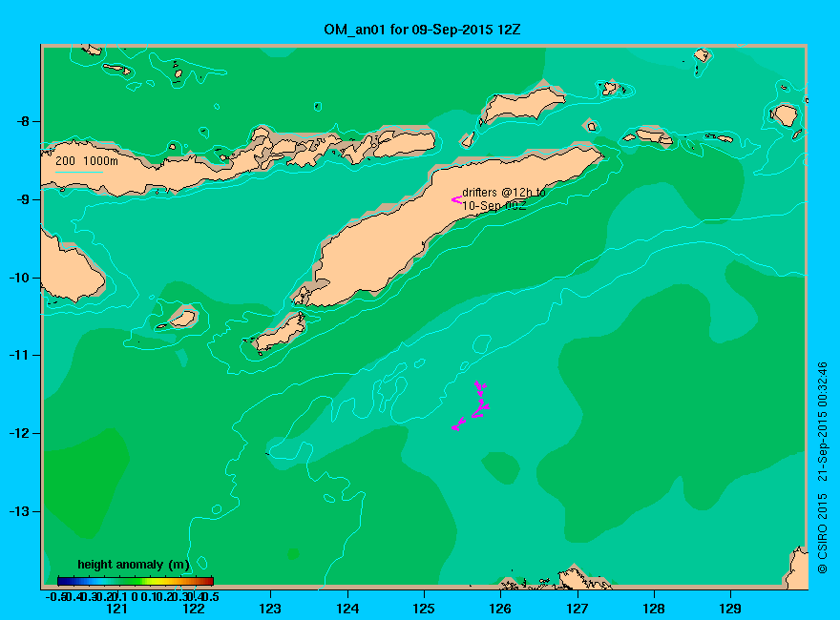Screen dimensions: 840x620
Task: Click the longitude label 124
Action: click(347, 609)
